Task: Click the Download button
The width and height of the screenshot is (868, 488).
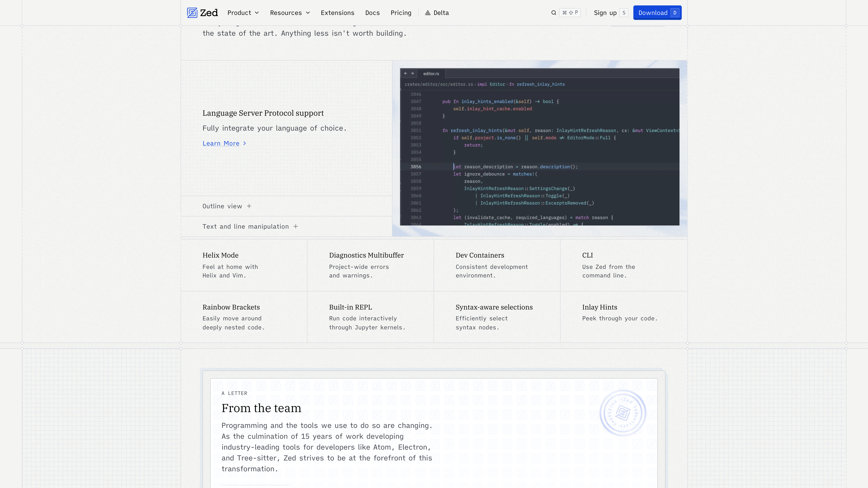Action: click(657, 13)
